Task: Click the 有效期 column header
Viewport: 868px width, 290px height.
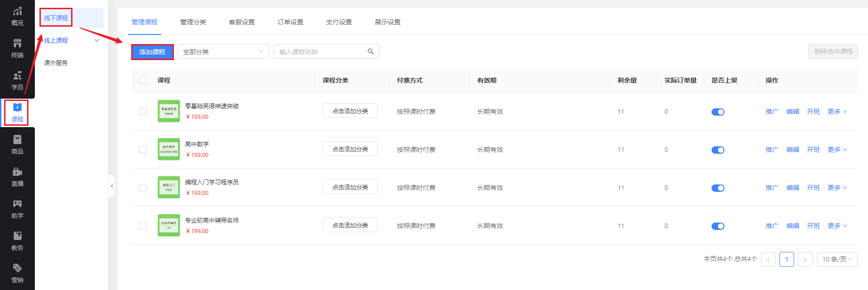Action: pos(487,80)
